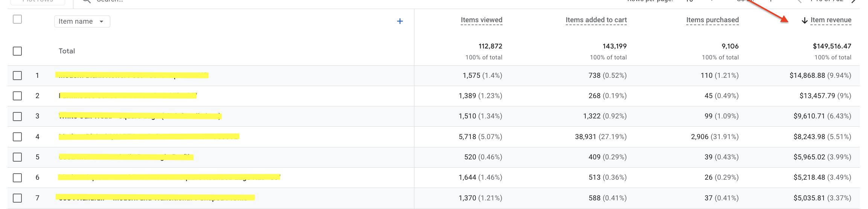
Task: Click the descending sort arrow beside Item revenue
Action: 804,20
